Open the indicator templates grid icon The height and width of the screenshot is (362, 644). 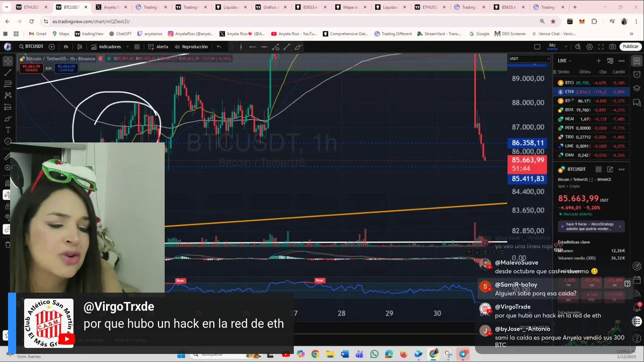tap(137, 47)
